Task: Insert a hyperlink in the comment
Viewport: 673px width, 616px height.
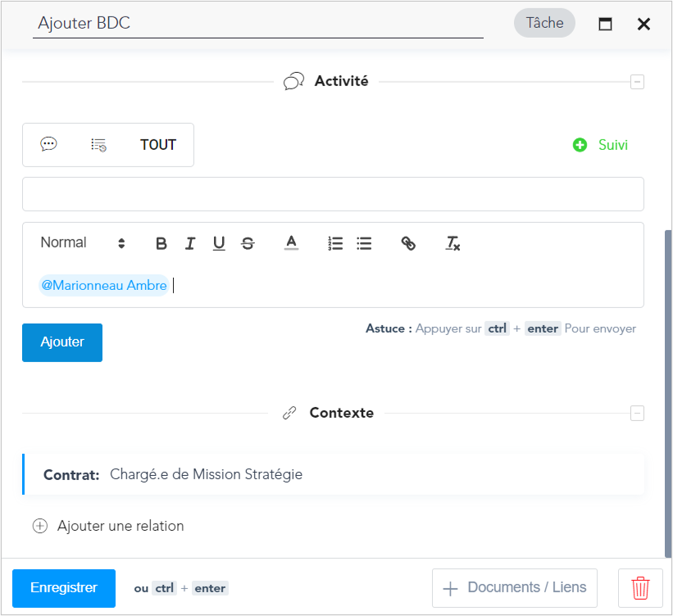Action: pos(408,243)
